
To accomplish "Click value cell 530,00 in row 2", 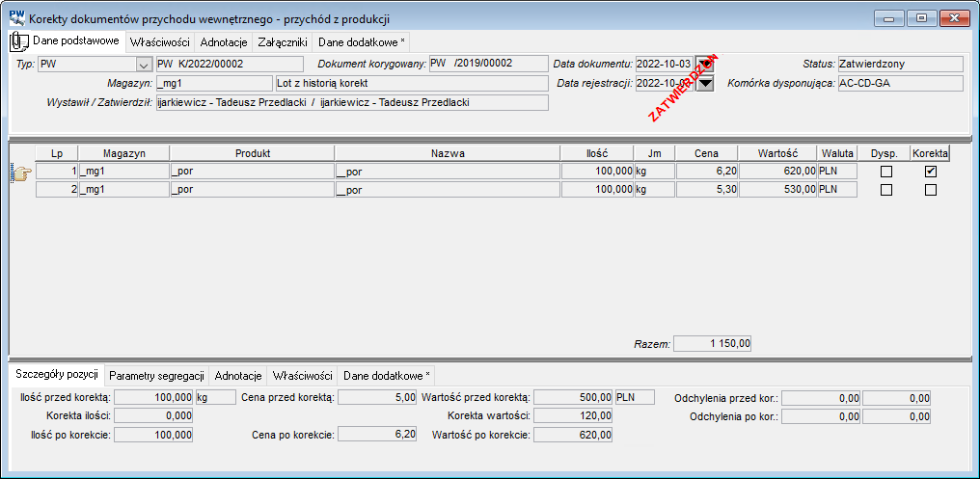I will point(777,190).
